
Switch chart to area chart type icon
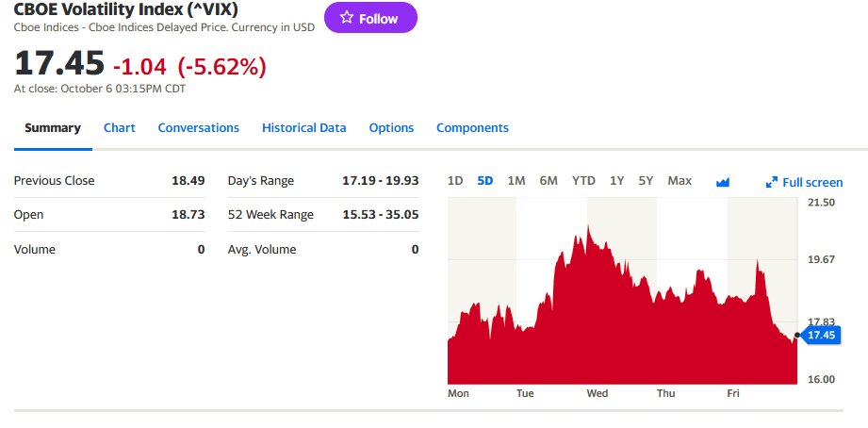click(723, 182)
